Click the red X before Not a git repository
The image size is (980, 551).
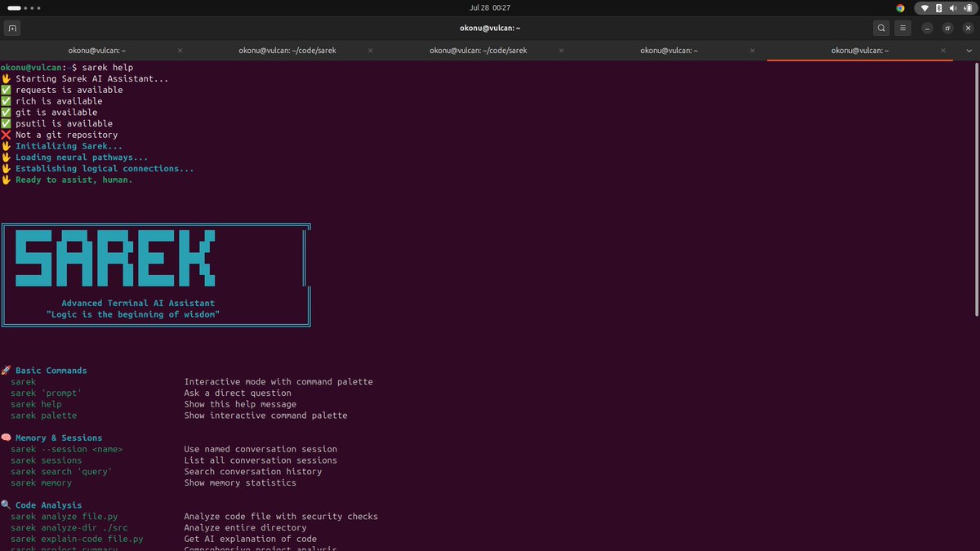6,136
